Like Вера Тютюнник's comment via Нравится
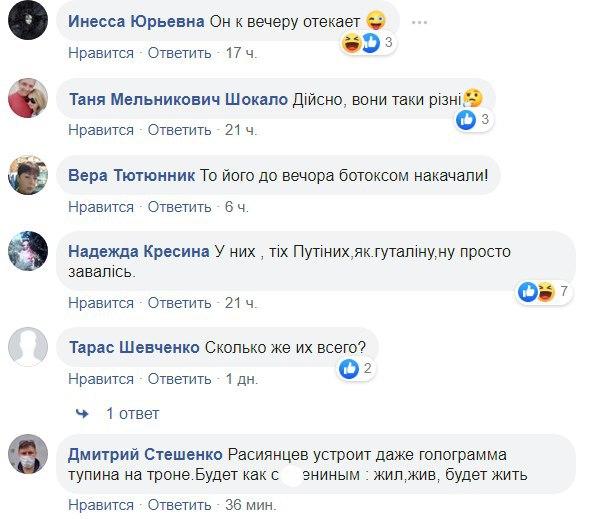Image resolution: width=614 pixels, height=519 pixels. 101,206
